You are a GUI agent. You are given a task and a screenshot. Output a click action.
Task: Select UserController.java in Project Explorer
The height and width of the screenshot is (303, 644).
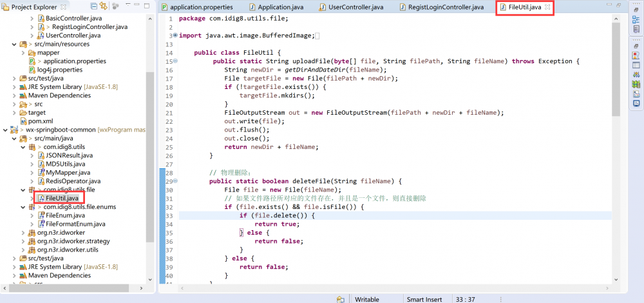point(73,35)
